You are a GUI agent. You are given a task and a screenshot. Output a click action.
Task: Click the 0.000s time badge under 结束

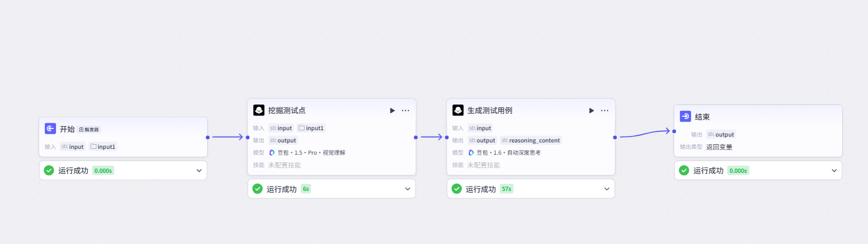pos(738,171)
